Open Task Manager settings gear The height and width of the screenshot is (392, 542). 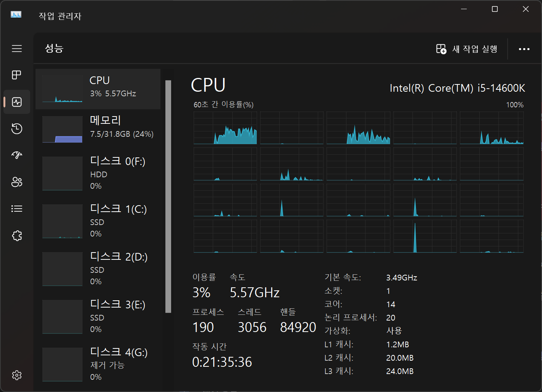pos(17,375)
